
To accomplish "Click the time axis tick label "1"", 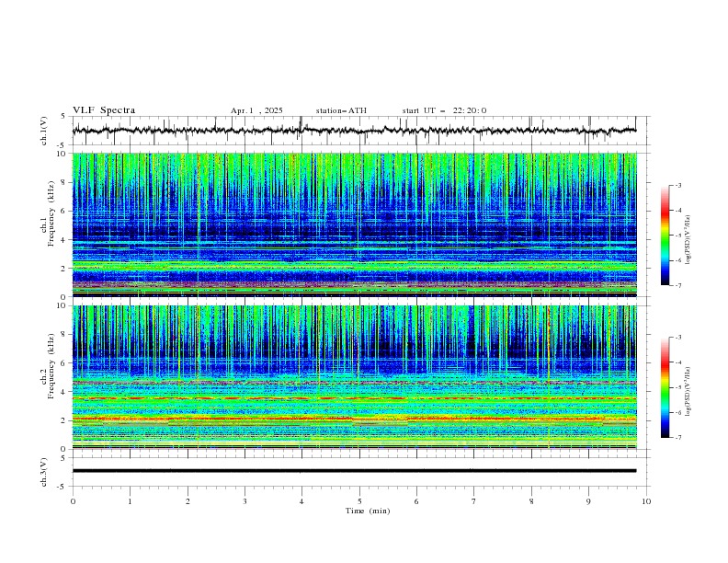I will click(x=130, y=501).
